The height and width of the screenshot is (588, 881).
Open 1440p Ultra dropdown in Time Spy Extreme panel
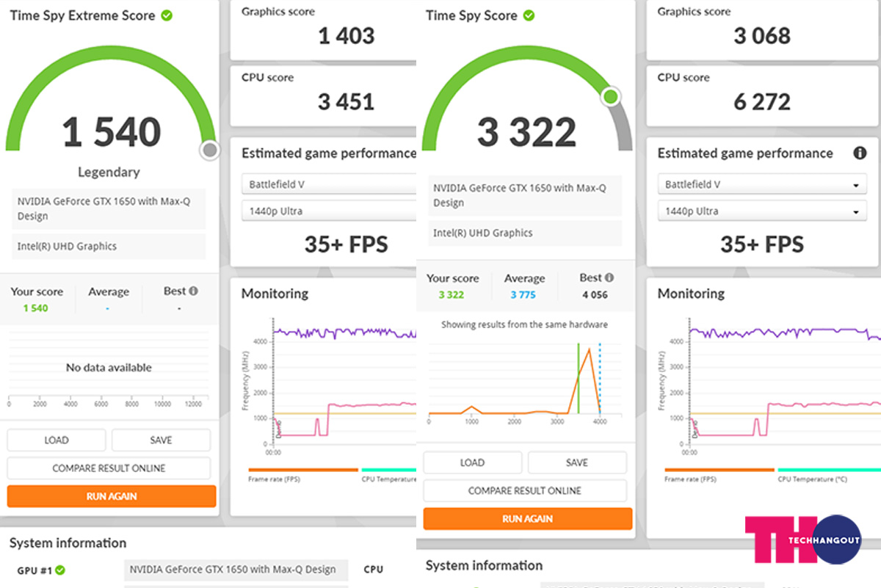click(329, 211)
